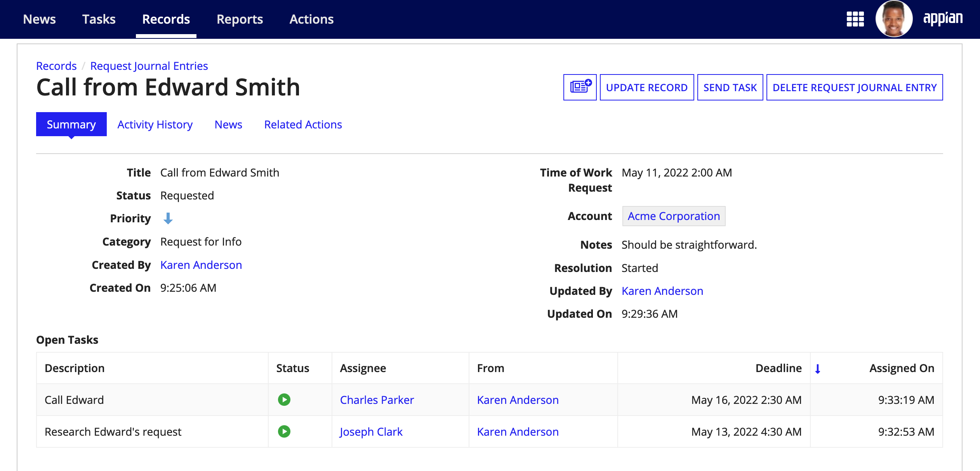This screenshot has height=471, width=980.
Task: Click the Should be straightforward notes text
Action: pos(689,245)
